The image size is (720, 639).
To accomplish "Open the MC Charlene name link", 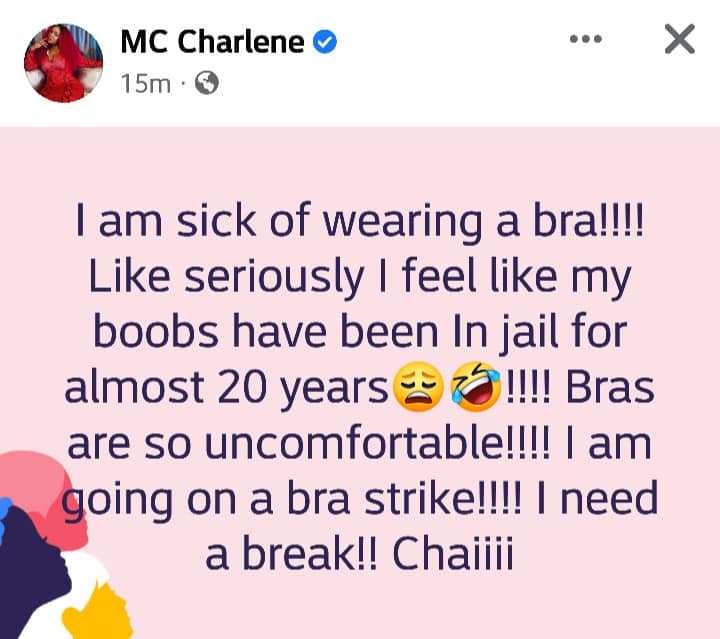I will (212, 42).
